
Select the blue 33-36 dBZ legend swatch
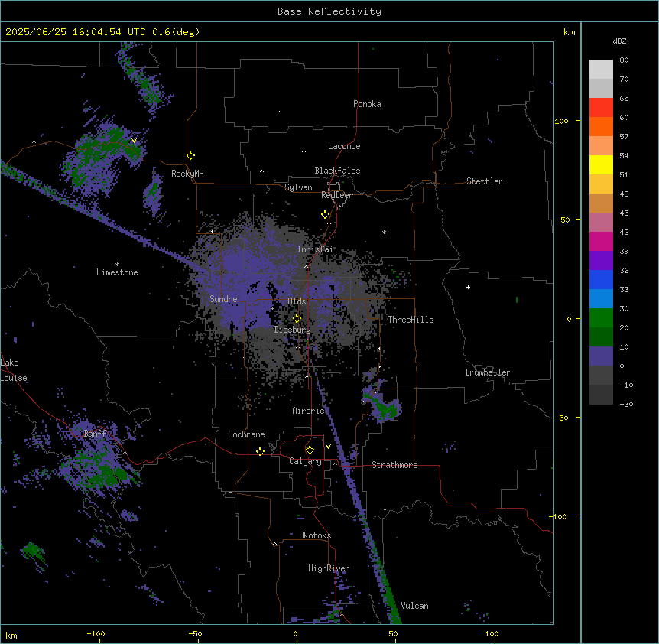coord(601,279)
